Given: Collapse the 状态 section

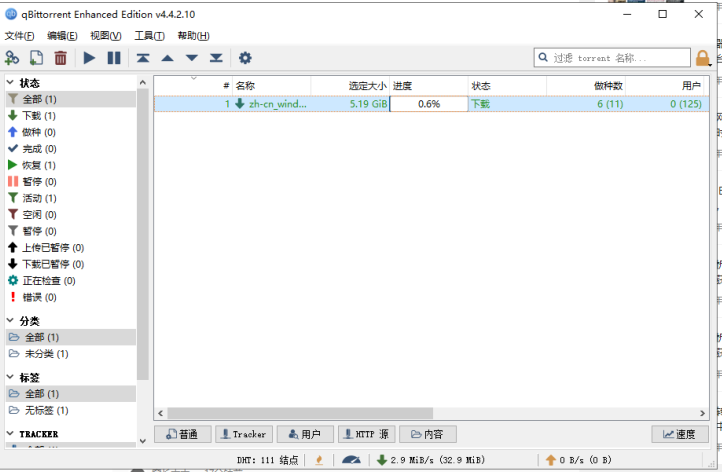Looking at the screenshot, I should pyautogui.click(x=10, y=82).
